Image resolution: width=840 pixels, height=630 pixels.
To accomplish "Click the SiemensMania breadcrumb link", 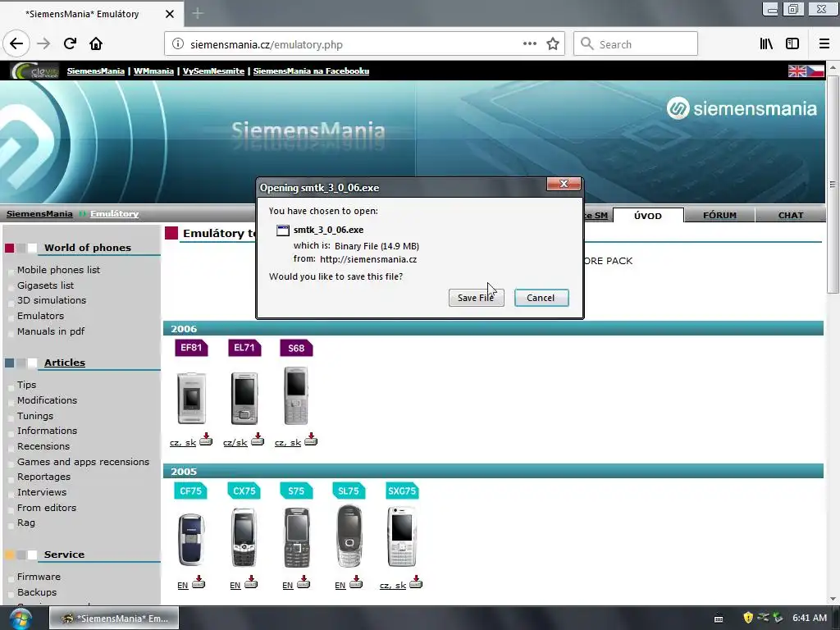I will [x=39, y=214].
